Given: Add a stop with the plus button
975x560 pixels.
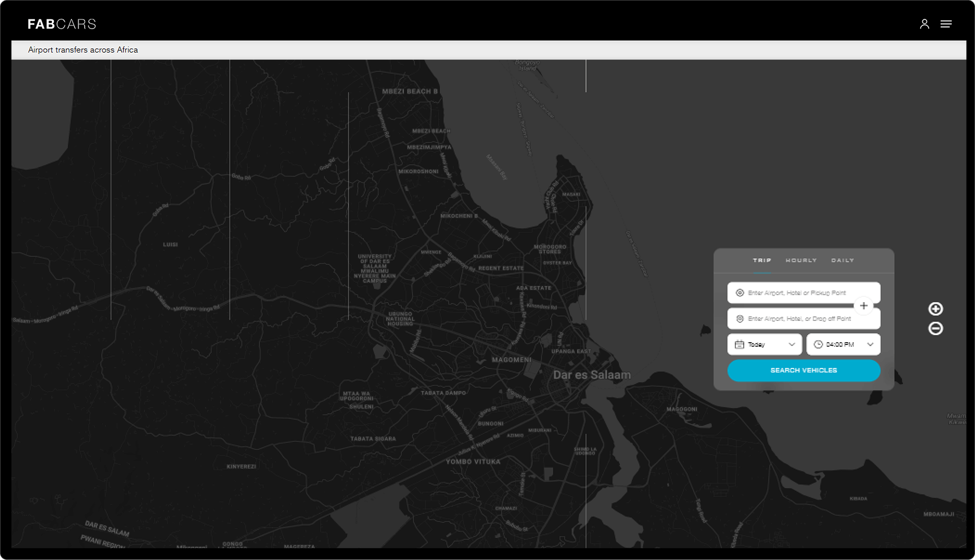Looking at the screenshot, I should pyautogui.click(x=863, y=306).
